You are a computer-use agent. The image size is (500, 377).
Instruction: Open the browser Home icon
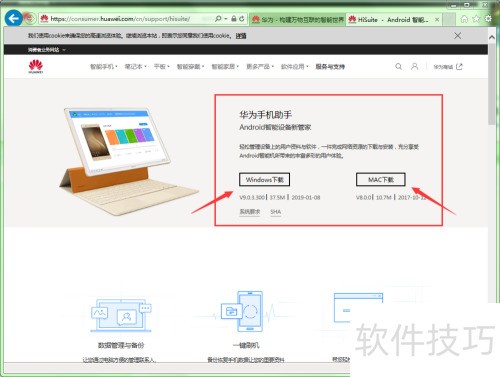464,19
